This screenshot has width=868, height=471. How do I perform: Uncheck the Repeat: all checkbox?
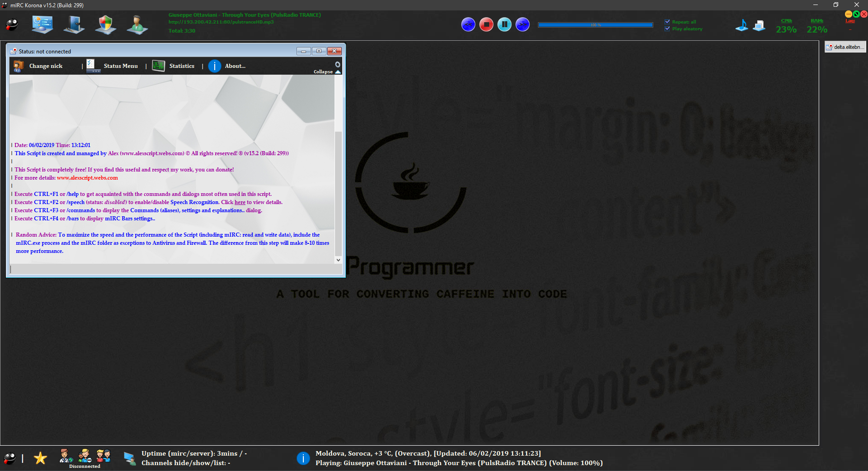coord(667,22)
